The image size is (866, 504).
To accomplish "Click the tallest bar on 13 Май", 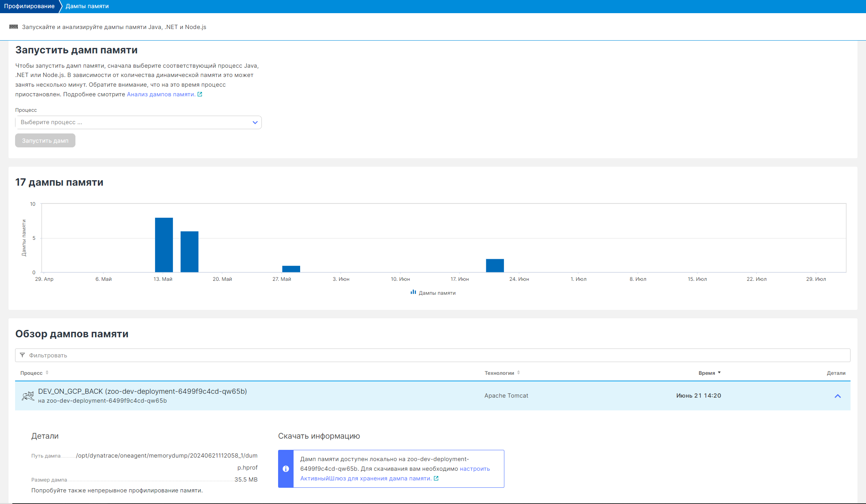I will click(164, 245).
